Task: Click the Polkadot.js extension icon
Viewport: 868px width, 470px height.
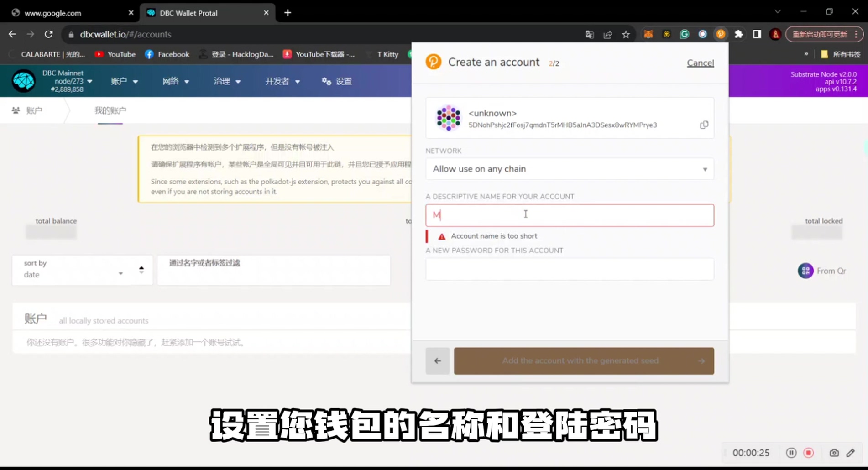Action: (721, 34)
